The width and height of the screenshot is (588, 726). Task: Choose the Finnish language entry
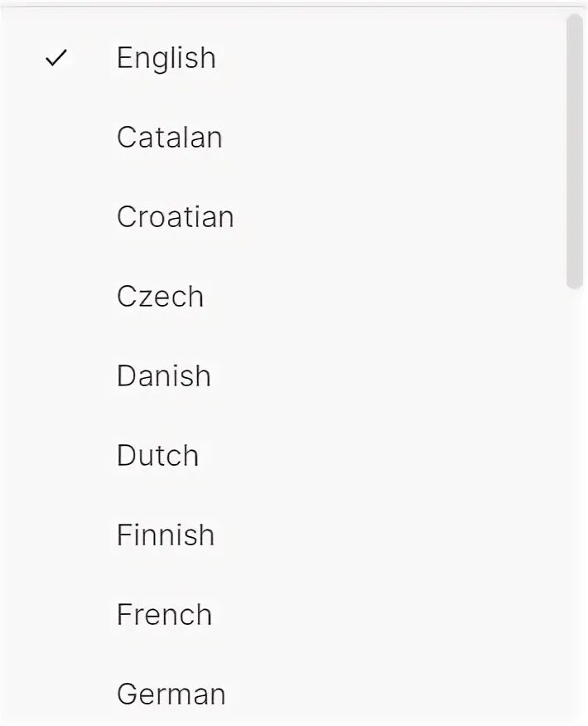click(165, 535)
